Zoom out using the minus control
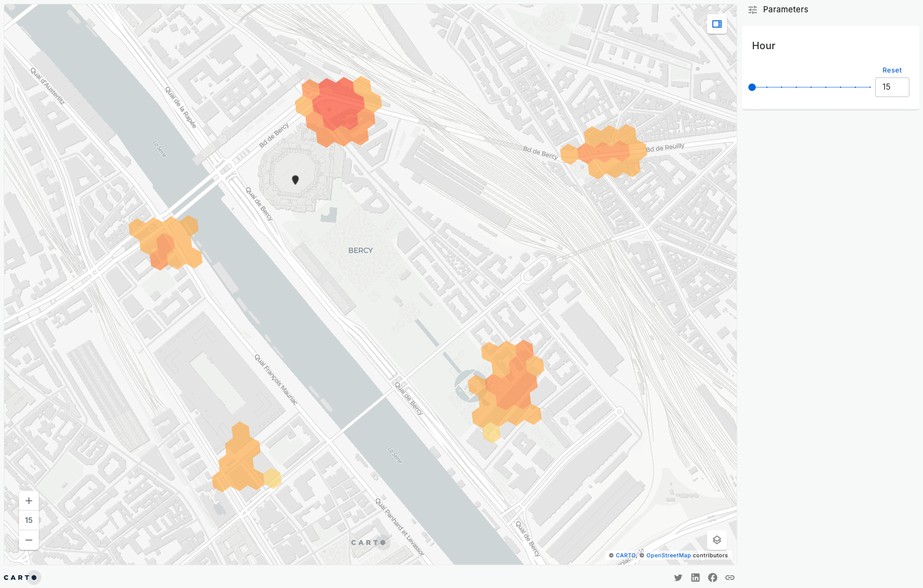The width and height of the screenshot is (923, 588). 28,539
